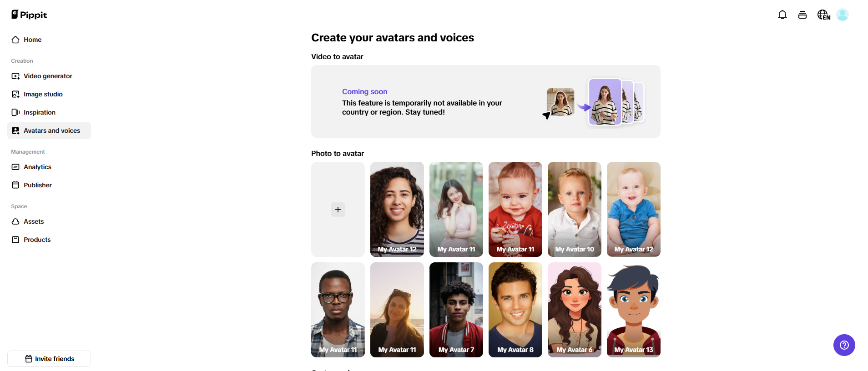The image size is (868, 371).
Task: Click the user profile avatar
Action: 842,15
